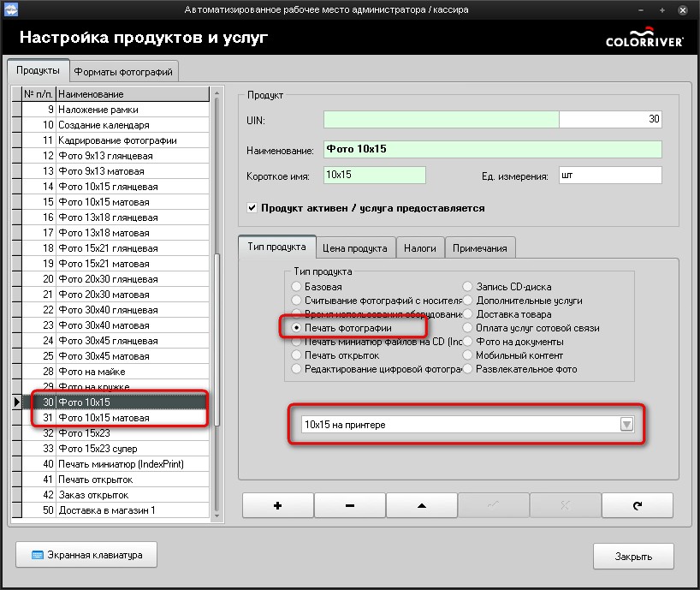Click the plus icon to add a product
700x590 pixels.
278,505
